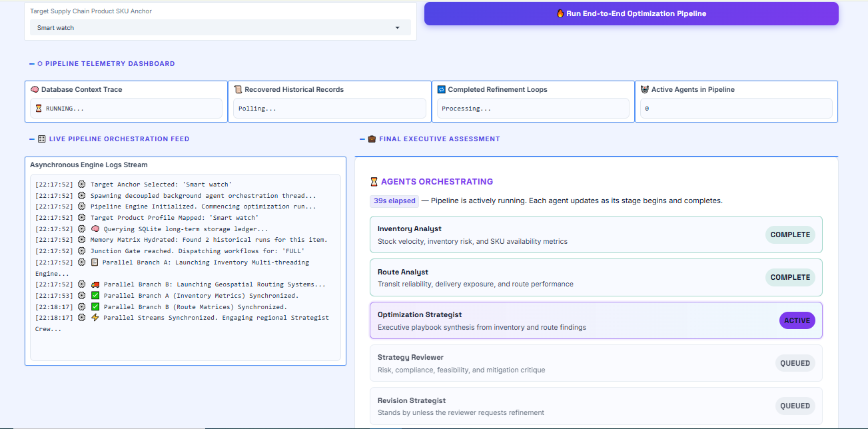Click the Polling... field under Recovered Historical Records

[329, 109]
